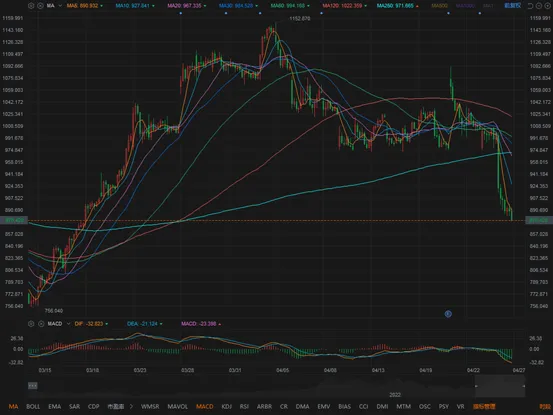Expand the MA indicator dropdown arrow
This screenshot has width=553, height=415.
coord(60,6)
